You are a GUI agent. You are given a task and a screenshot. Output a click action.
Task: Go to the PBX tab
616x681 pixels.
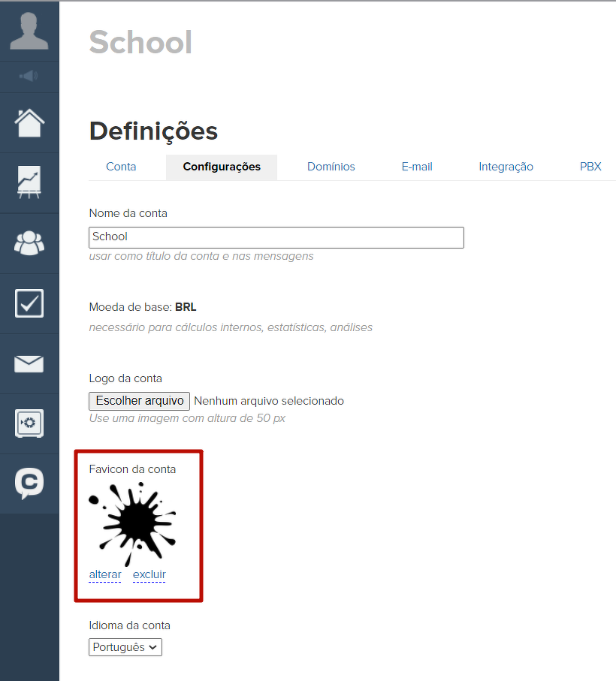pos(590,167)
